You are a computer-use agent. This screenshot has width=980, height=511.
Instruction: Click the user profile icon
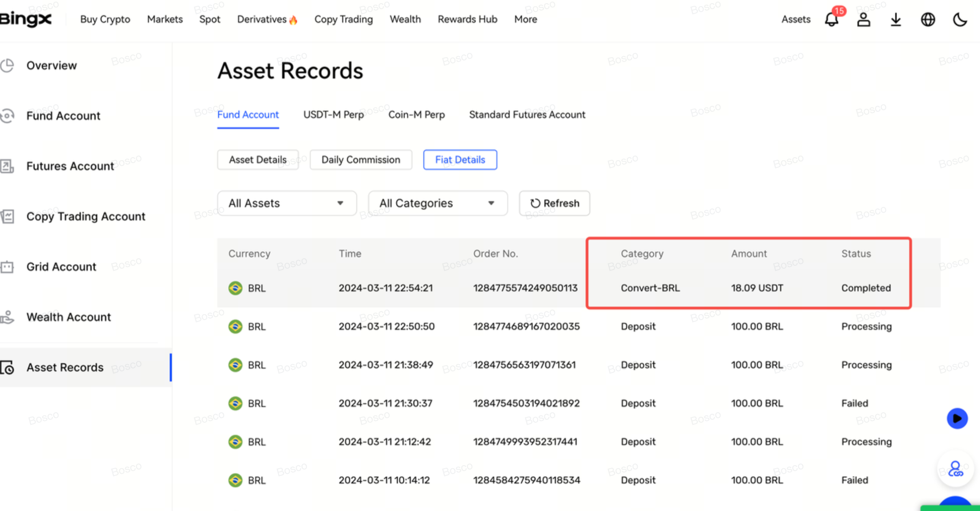(863, 20)
